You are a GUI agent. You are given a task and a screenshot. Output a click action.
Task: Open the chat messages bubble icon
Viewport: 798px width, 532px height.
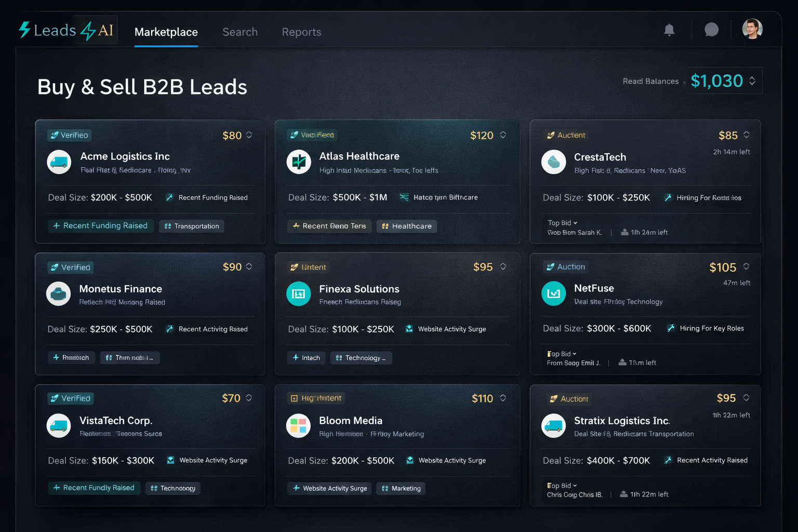(x=711, y=30)
